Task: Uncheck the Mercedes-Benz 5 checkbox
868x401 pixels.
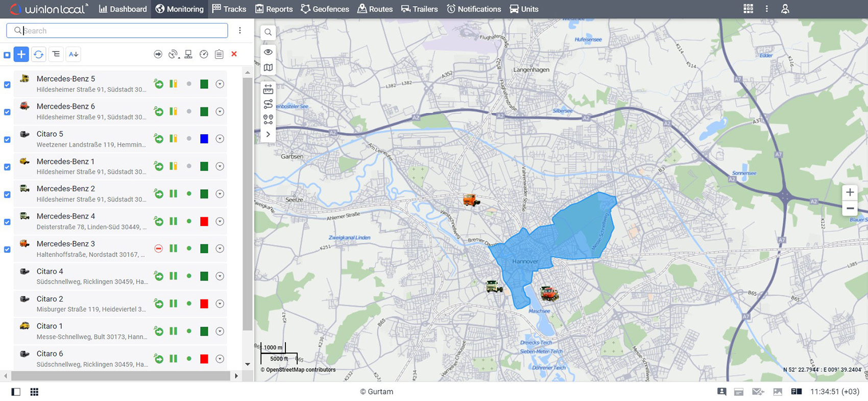Action: click(7, 85)
